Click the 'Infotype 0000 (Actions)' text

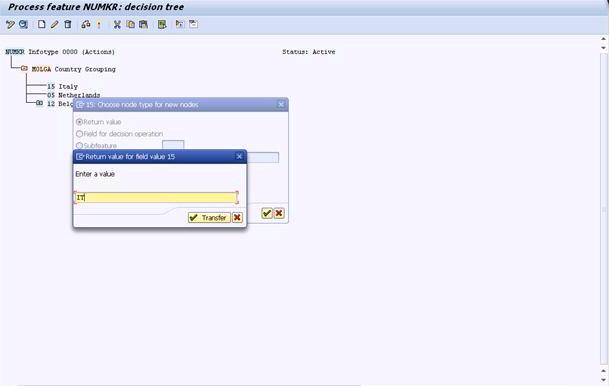pyautogui.click(x=71, y=52)
